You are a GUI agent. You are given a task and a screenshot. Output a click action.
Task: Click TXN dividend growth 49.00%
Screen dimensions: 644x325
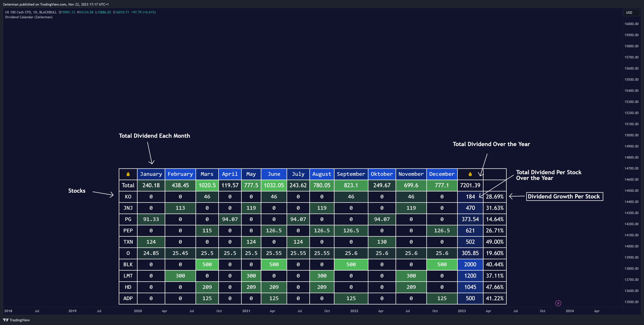(495, 242)
